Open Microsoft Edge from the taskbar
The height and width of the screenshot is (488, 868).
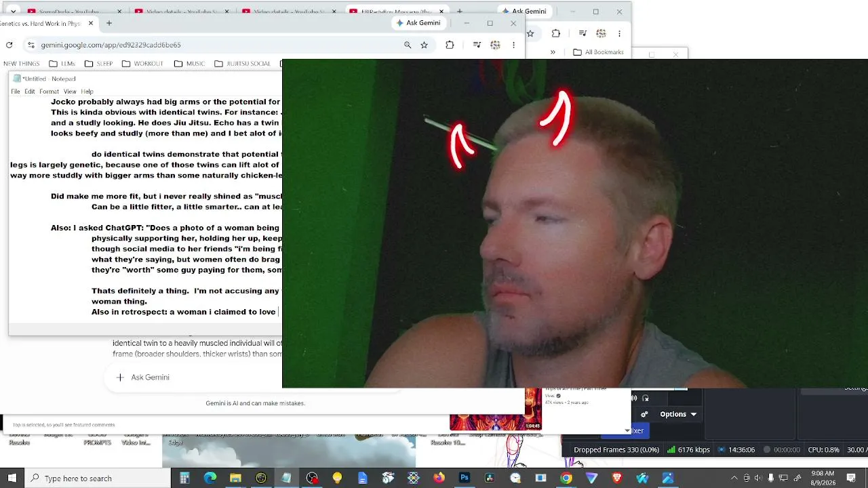pyautogui.click(x=210, y=479)
